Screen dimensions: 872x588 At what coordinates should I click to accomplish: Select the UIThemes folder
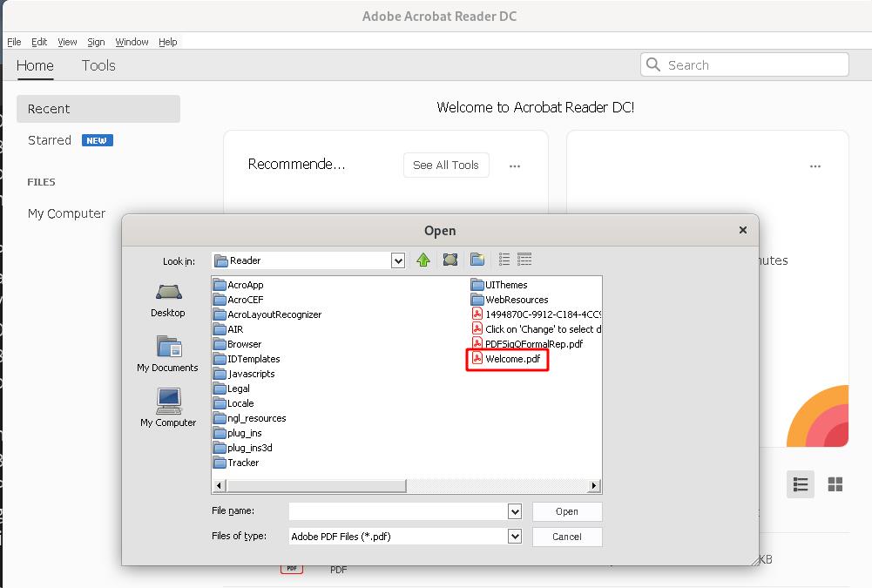(x=499, y=285)
